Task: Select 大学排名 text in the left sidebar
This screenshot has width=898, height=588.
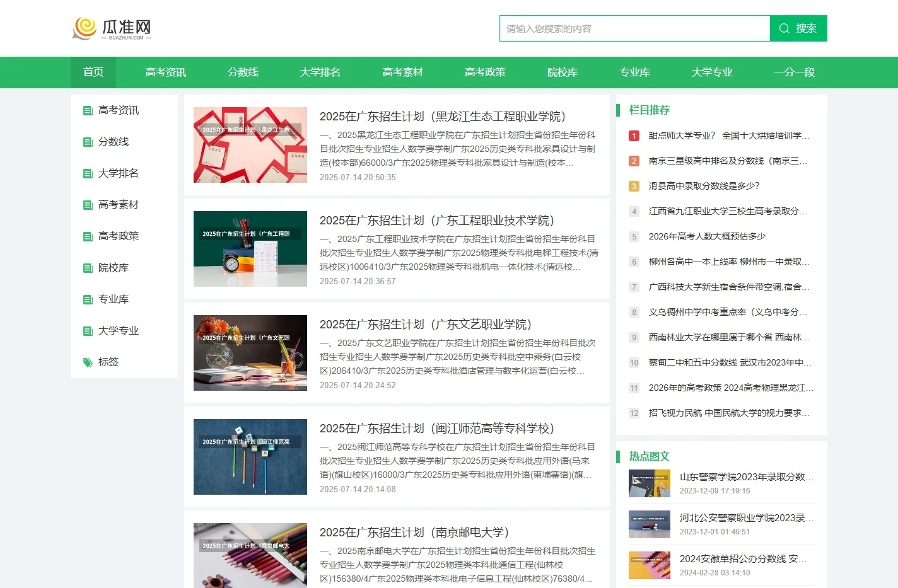Action: point(119,173)
